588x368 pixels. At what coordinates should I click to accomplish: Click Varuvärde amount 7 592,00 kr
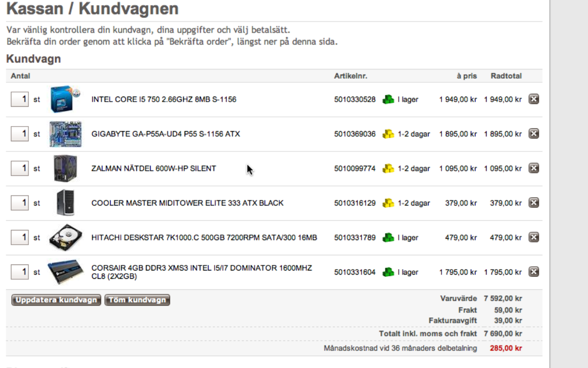(503, 299)
